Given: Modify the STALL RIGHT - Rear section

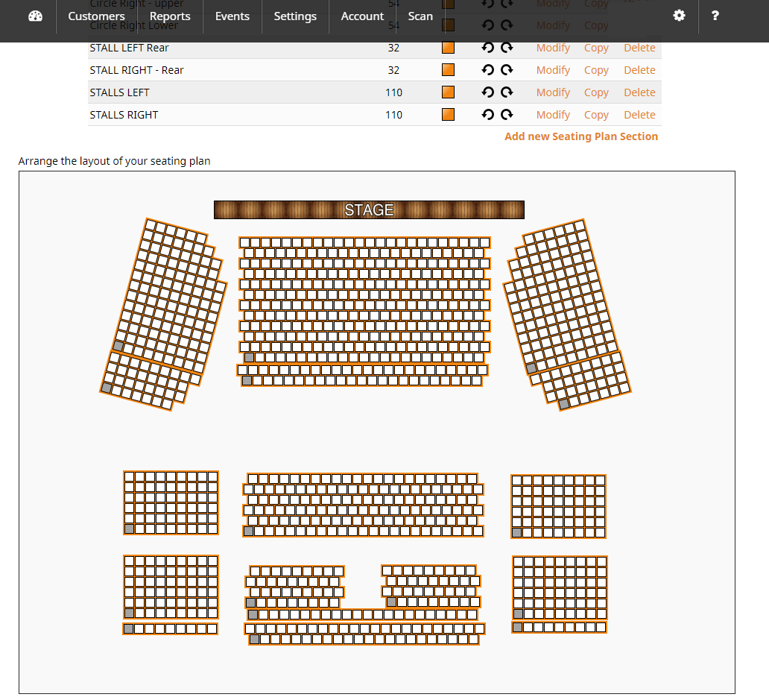Looking at the screenshot, I should coord(553,70).
